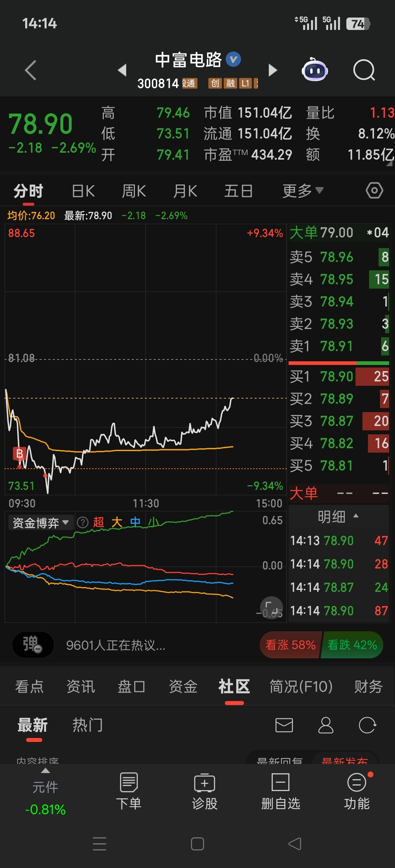The height and width of the screenshot is (868, 395).
Task: Tap 卖1 78.91 order row
Action: pyautogui.click(x=339, y=346)
